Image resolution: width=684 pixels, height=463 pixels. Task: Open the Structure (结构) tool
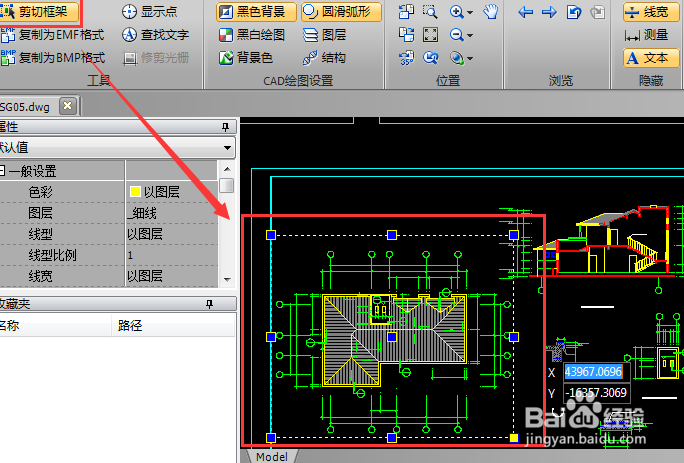[324, 58]
